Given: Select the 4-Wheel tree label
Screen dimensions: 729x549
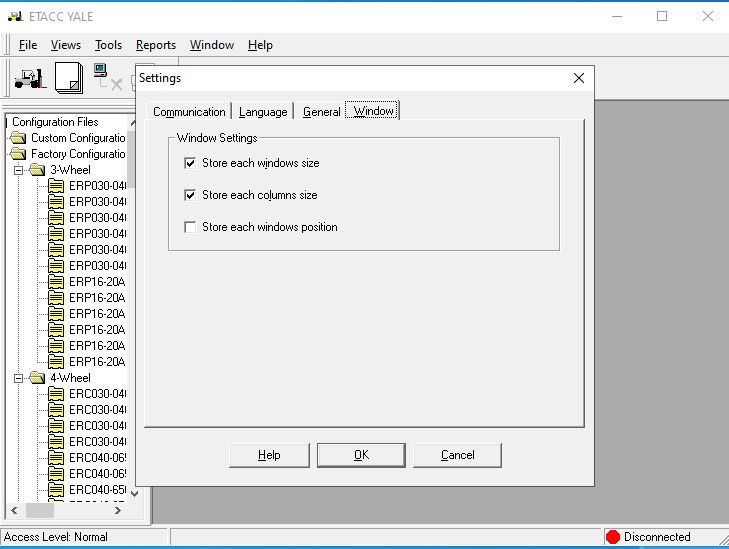Looking at the screenshot, I should tap(70, 377).
